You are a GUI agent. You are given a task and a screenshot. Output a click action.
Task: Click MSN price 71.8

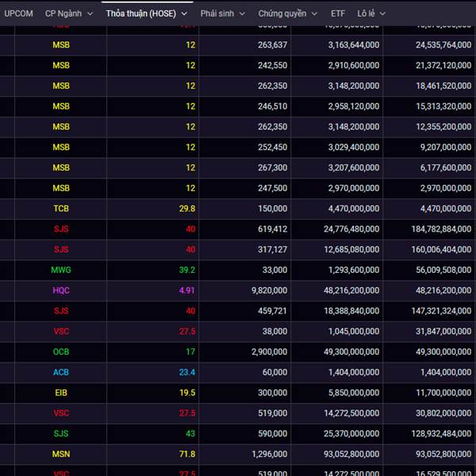click(187, 454)
